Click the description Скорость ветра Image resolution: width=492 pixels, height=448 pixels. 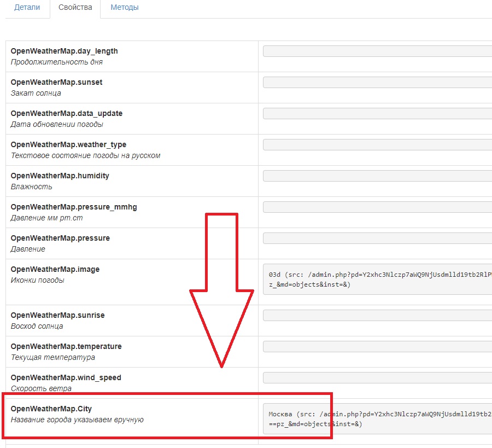[41, 389]
